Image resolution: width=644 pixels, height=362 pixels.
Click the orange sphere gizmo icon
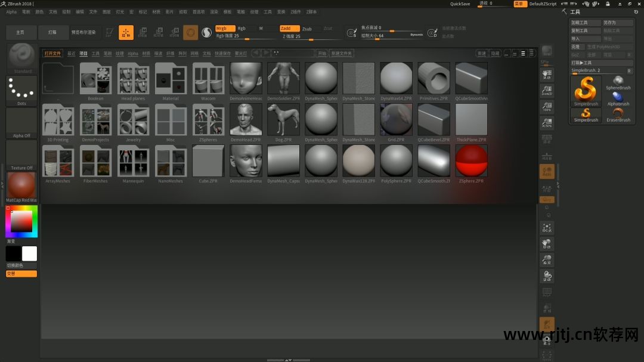pyautogui.click(x=191, y=32)
